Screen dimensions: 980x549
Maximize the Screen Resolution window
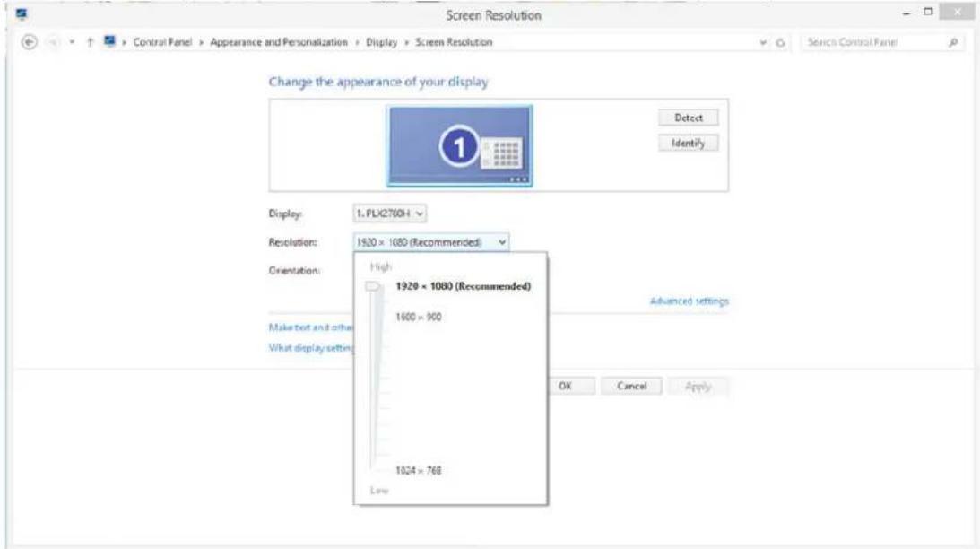click(928, 12)
